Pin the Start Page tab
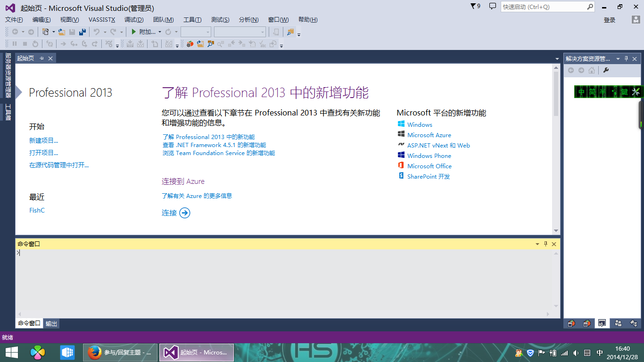The width and height of the screenshot is (644, 362). pyautogui.click(x=41, y=58)
